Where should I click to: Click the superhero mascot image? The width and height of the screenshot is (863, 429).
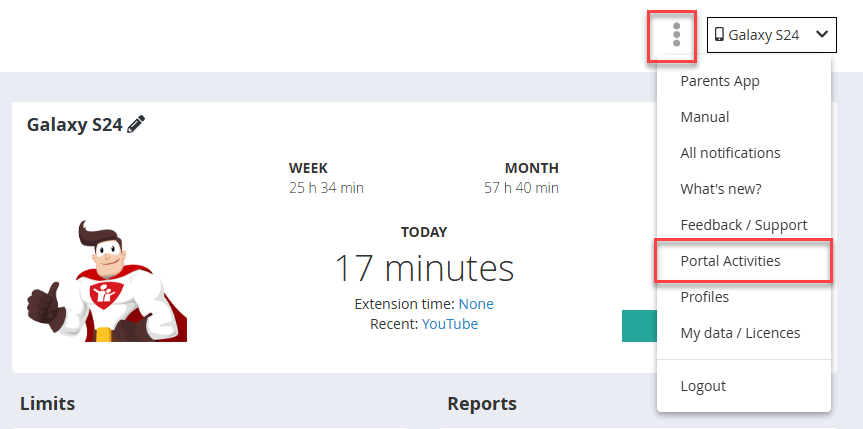click(x=105, y=282)
